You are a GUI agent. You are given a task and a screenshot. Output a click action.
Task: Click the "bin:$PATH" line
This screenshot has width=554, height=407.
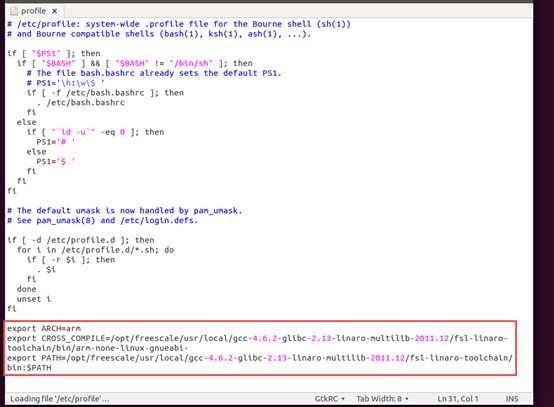29,368
